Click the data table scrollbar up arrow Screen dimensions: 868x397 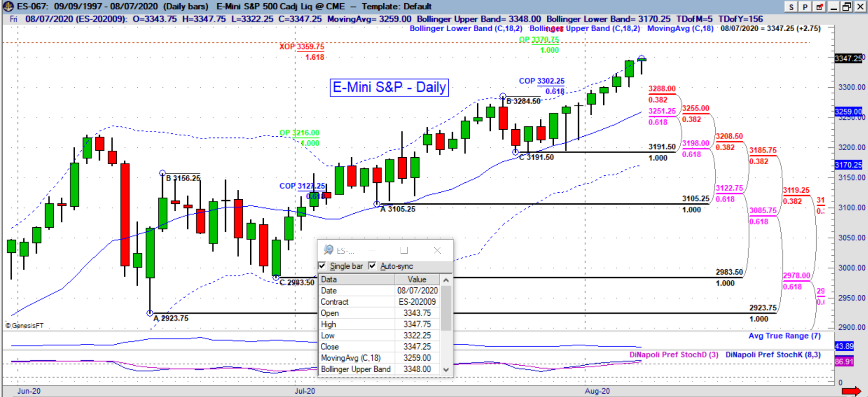click(446, 280)
